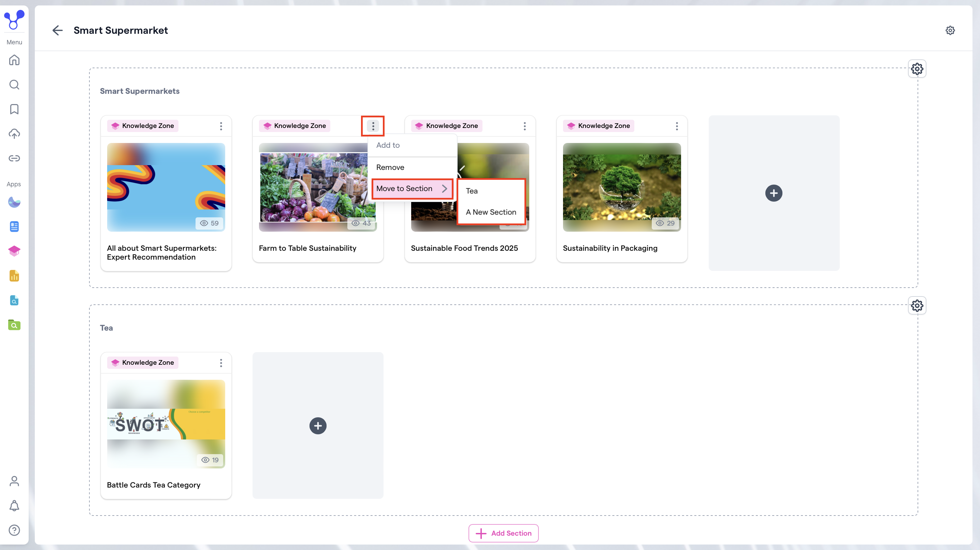Open options menu for Battle Cards Tea Category card
This screenshot has width=980, height=550.
point(221,363)
